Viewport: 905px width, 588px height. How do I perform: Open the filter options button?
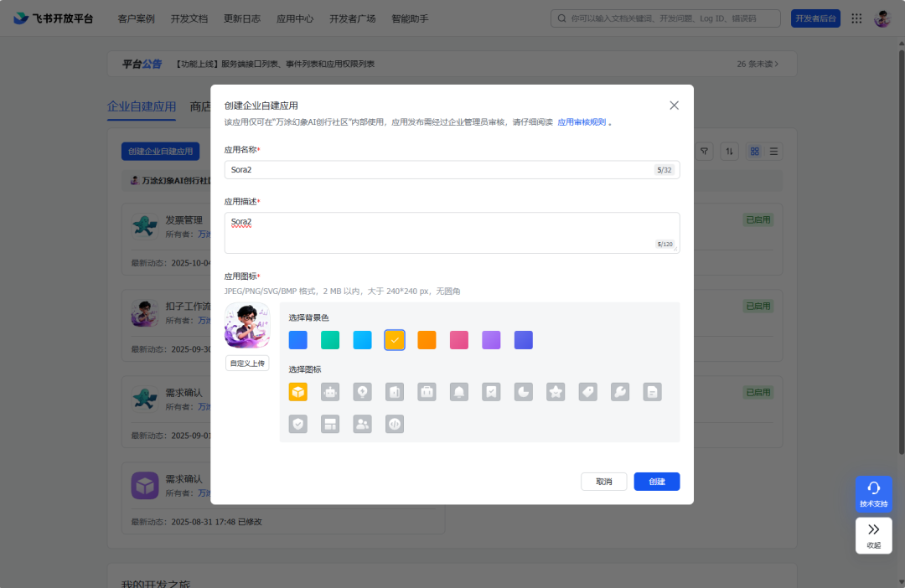705,152
